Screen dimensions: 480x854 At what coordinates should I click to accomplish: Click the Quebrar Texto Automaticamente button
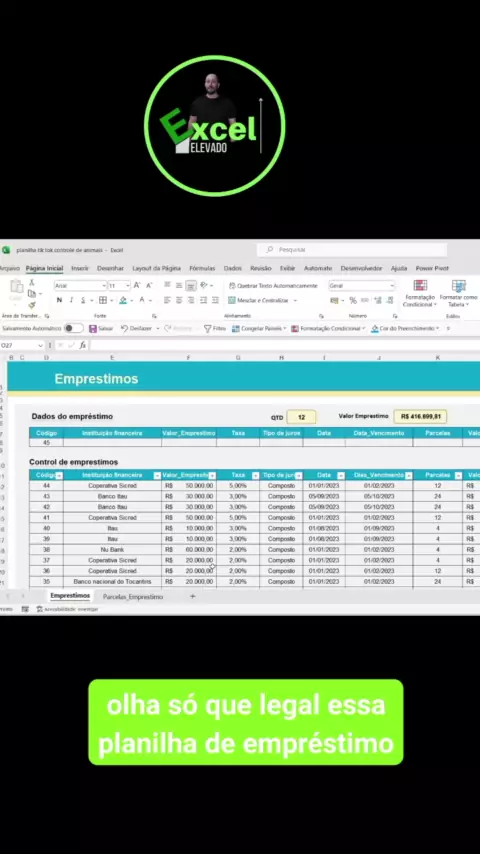[x=273, y=285]
